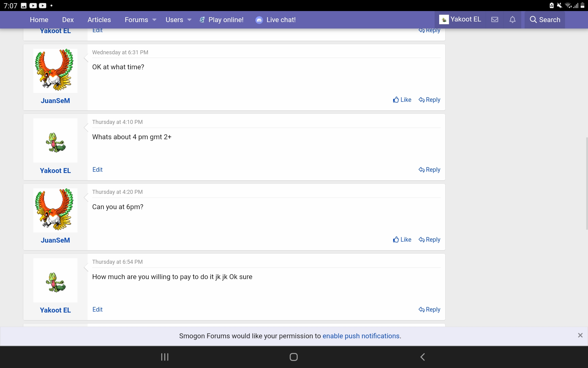Click the Play Online icon in the nav bar
The height and width of the screenshot is (368, 588).
202,20
